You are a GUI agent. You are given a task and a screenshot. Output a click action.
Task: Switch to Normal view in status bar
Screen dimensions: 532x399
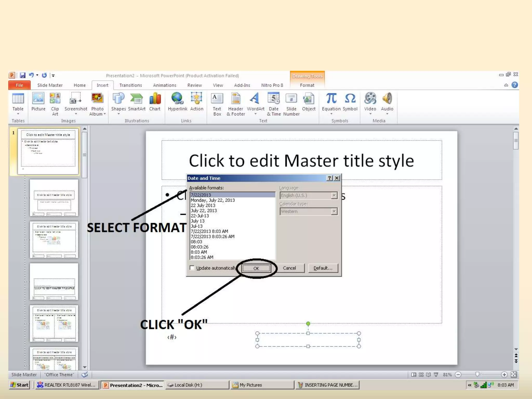[414, 375]
